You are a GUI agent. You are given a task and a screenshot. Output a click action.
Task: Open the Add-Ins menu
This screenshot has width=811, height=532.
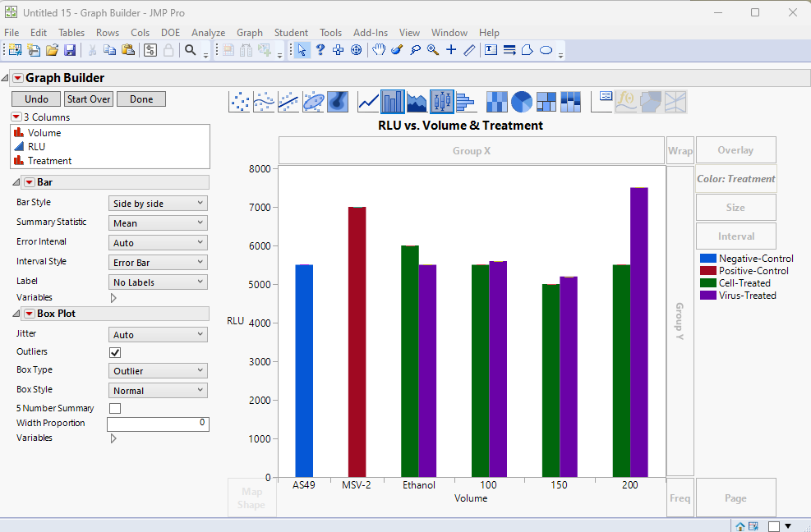tap(370, 33)
